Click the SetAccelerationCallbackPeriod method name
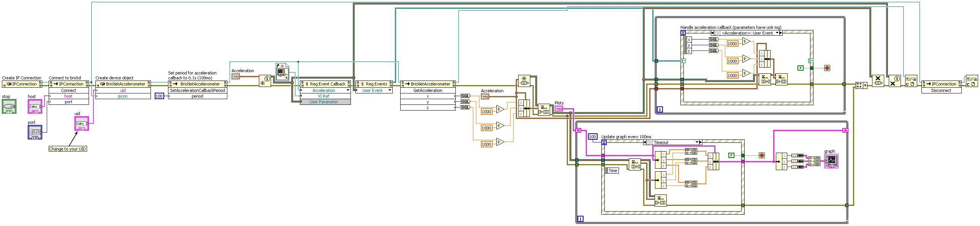Image resolution: width=980 pixels, height=226 pixels. point(197,90)
